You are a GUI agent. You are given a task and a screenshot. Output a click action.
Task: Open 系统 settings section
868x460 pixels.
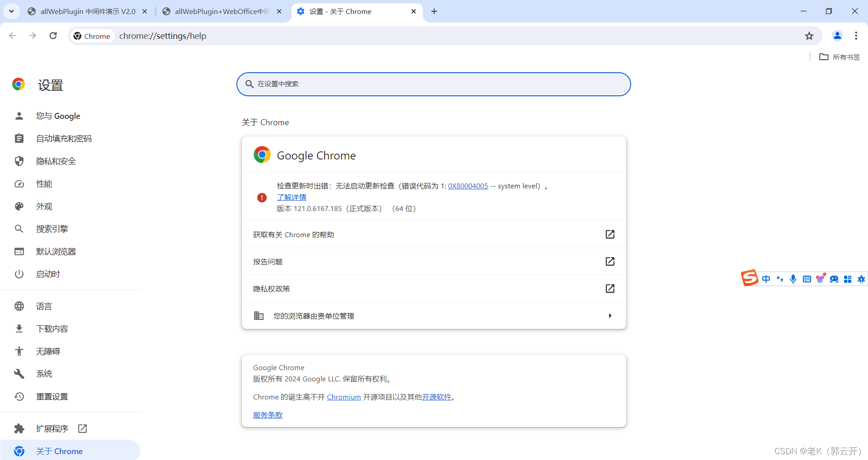(x=71, y=374)
